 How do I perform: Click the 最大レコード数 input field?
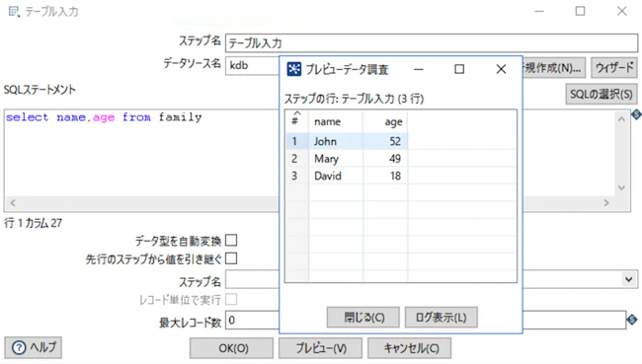252,320
